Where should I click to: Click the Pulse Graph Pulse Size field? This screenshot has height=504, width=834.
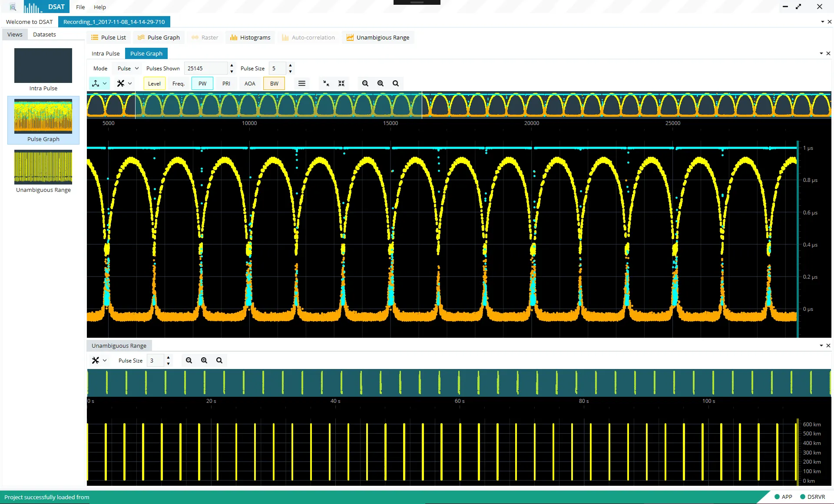278,68
